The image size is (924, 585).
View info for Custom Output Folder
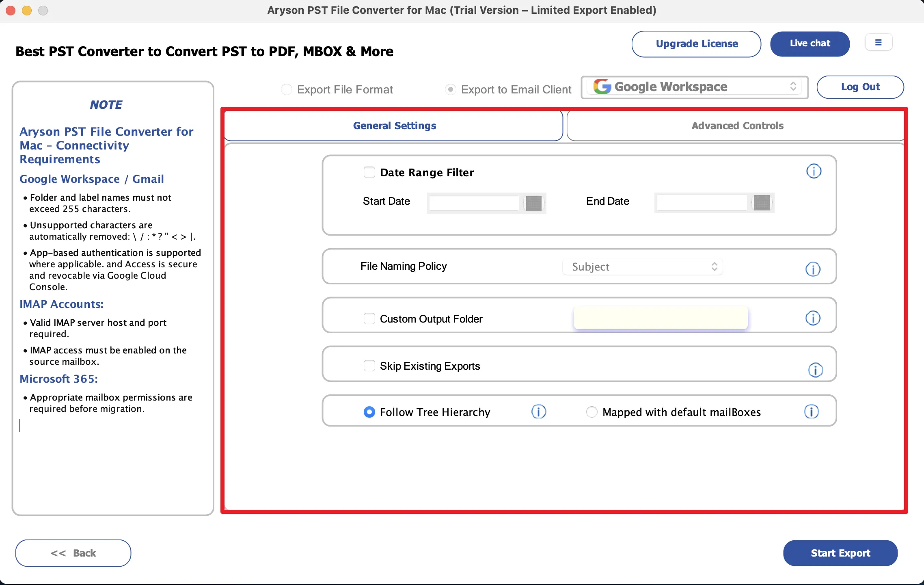[x=813, y=318]
